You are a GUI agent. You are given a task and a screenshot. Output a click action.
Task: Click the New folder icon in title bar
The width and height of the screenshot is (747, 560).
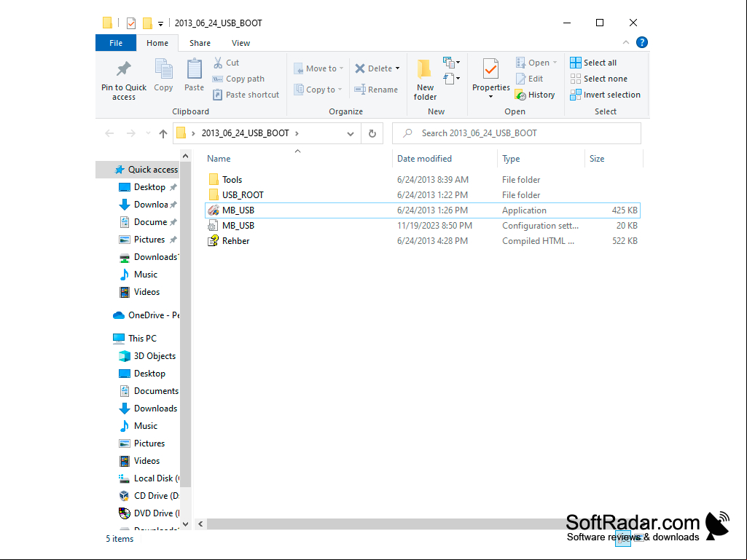point(148,23)
